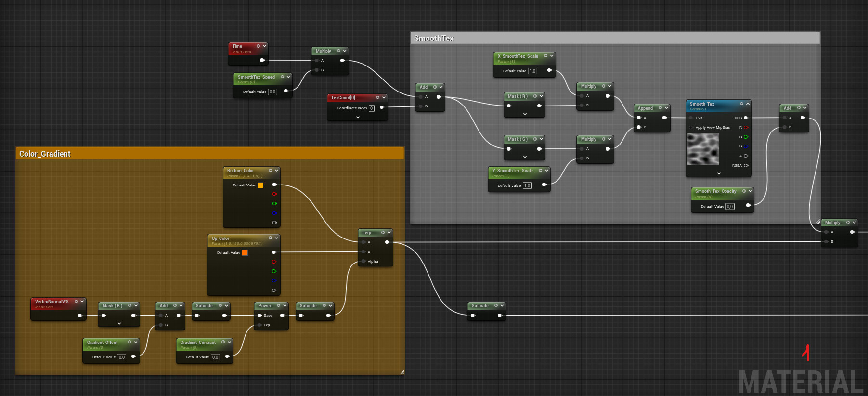Click the Apply View MipBias pin

(x=691, y=128)
